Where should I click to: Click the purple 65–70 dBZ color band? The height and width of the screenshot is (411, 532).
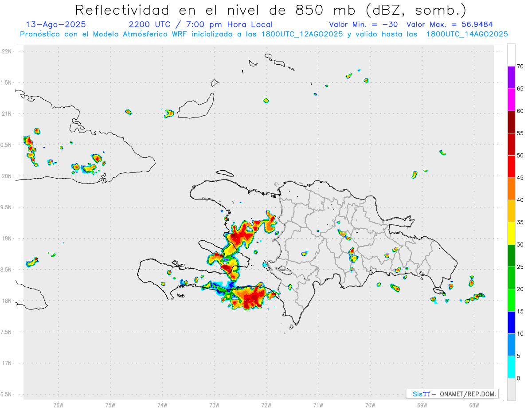click(512, 78)
